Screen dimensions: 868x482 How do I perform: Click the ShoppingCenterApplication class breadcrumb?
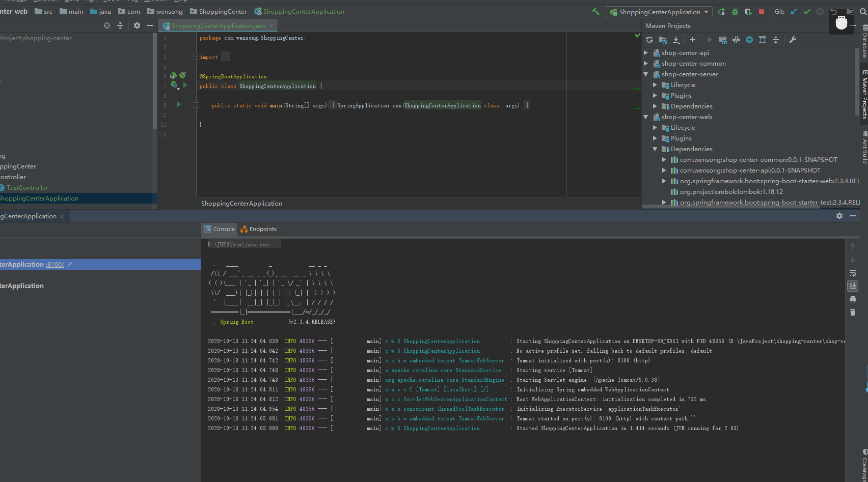(x=300, y=11)
